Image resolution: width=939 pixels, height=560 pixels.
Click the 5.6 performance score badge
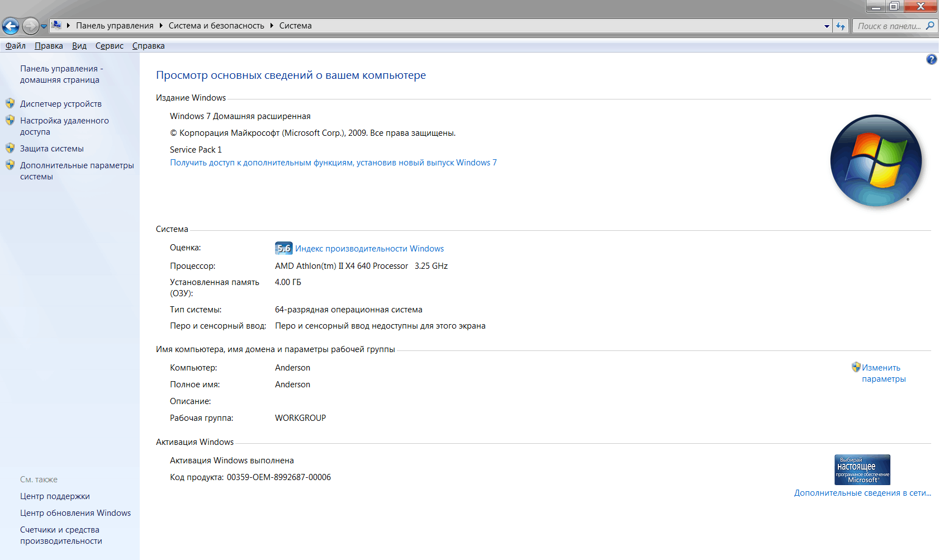click(x=284, y=248)
